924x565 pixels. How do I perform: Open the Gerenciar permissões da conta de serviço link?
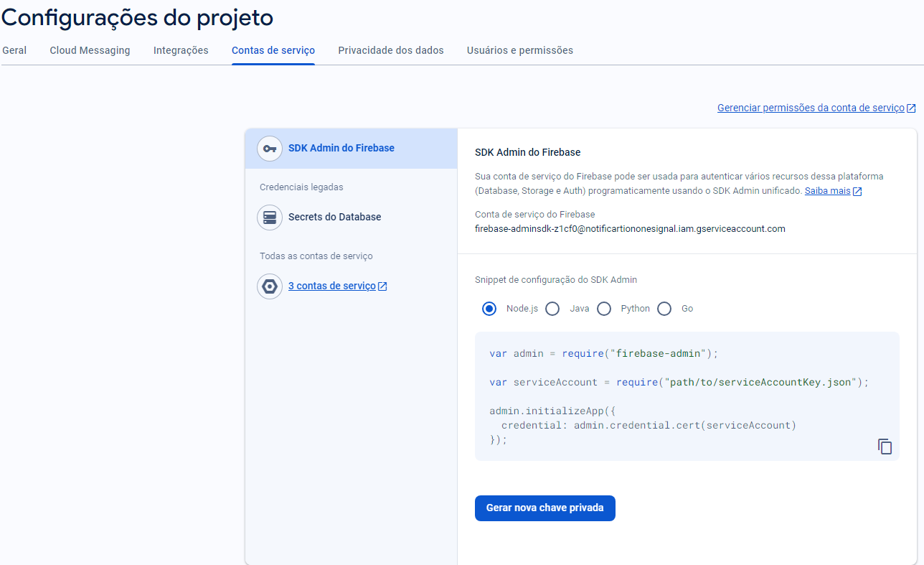[x=811, y=108]
